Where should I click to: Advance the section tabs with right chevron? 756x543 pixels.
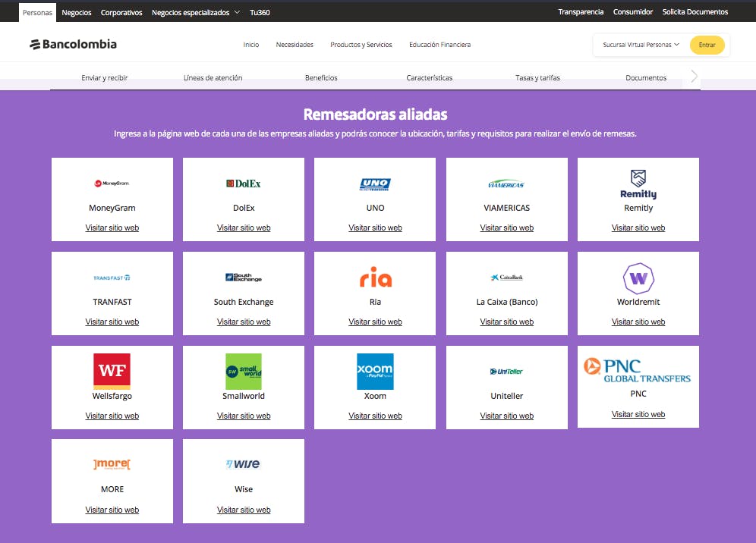(x=694, y=76)
